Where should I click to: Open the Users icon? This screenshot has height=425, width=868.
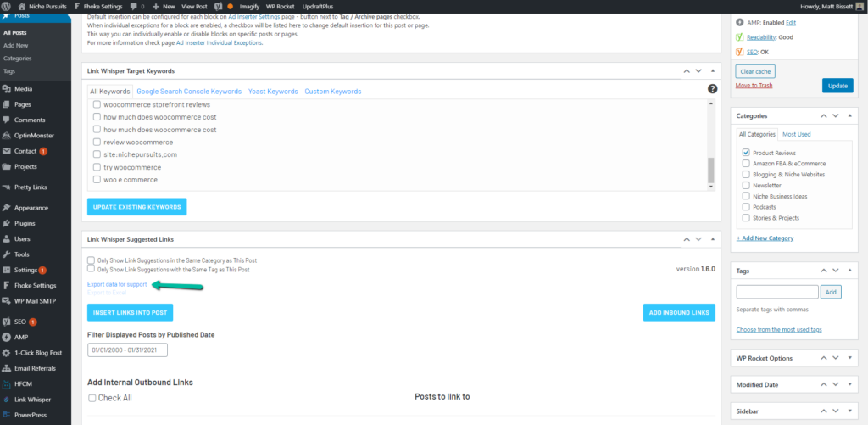tap(7, 239)
